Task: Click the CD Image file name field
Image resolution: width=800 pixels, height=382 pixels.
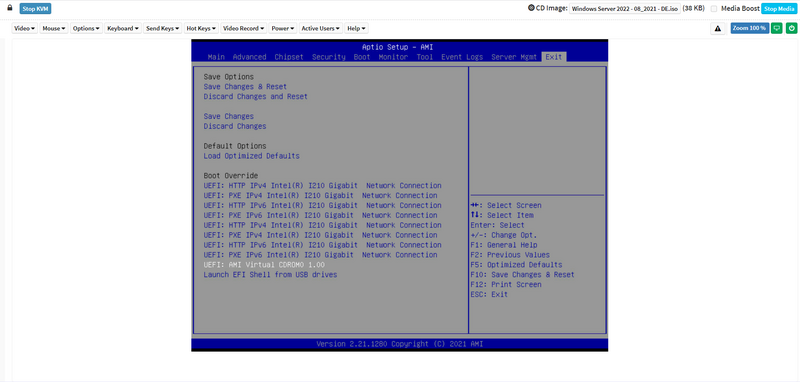Action: point(624,9)
